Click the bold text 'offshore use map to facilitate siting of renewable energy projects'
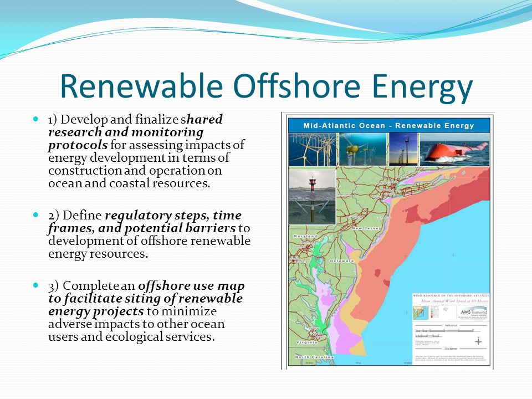532x399 pixels. [x=146, y=298]
